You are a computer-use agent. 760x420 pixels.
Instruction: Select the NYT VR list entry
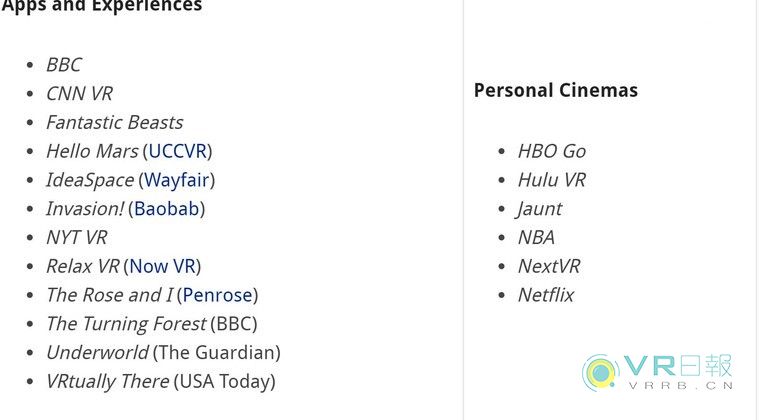pos(77,237)
